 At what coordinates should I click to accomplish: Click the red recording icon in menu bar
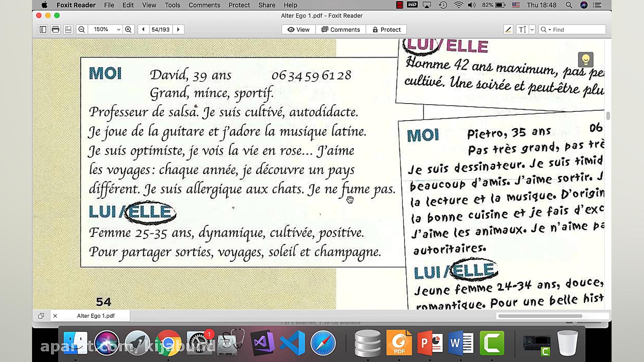[x=400, y=5]
